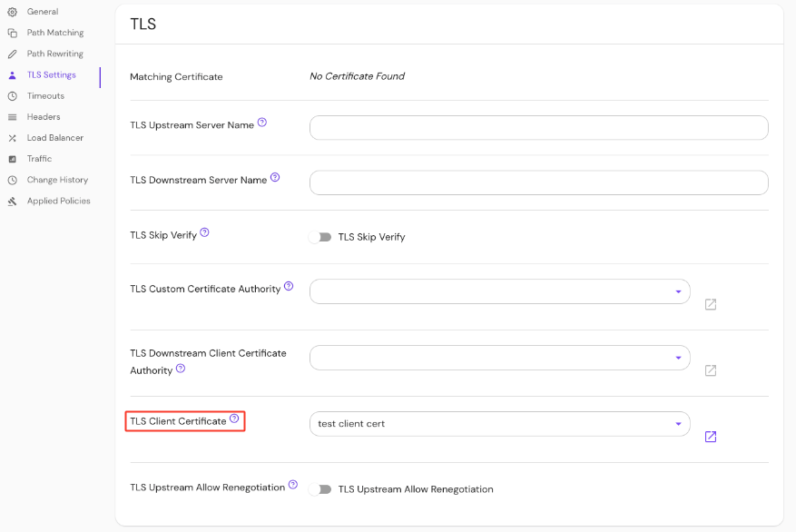Select the Headers sidebar icon
The width and height of the screenshot is (796, 532).
tap(13, 116)
